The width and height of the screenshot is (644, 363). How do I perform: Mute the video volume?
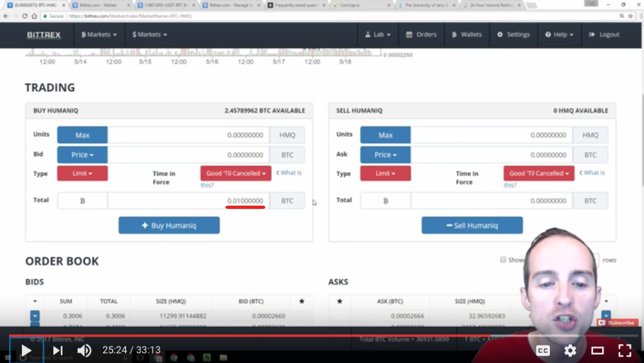84,350
